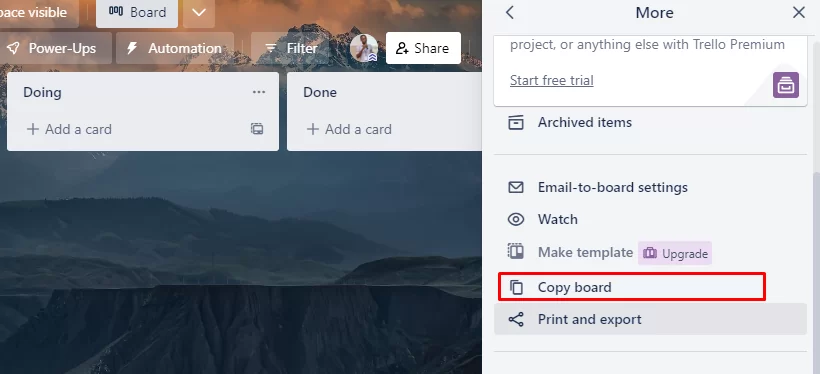The width and height of the screenshot is (820, 374).
Task: Create from template icon in Doing list
Action: [x=257, y=129]
